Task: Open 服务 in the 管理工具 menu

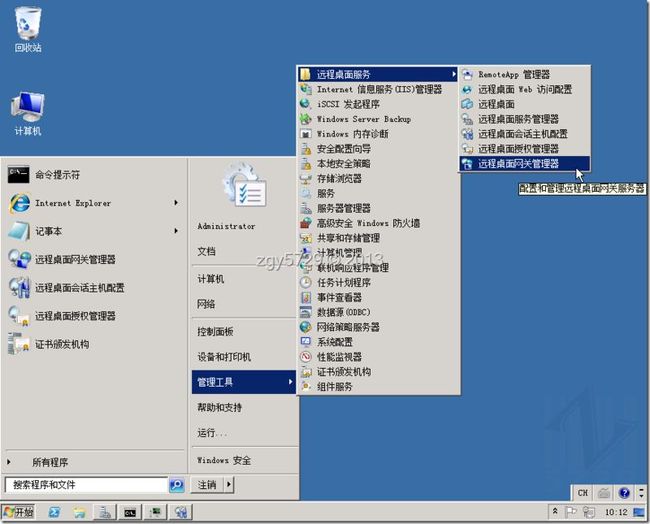Action: click(378, 194)
